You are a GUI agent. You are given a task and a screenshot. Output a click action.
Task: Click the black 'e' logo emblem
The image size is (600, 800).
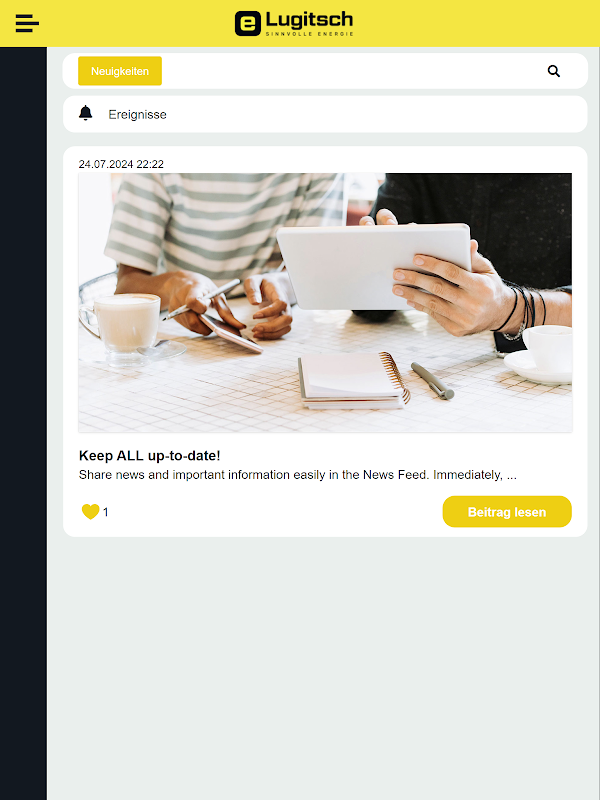click(x=247, y=23)
